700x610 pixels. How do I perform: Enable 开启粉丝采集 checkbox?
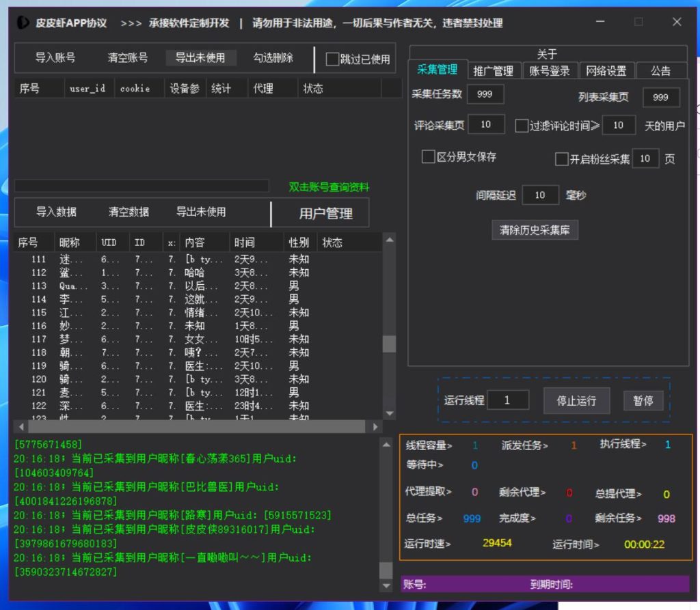561,159
